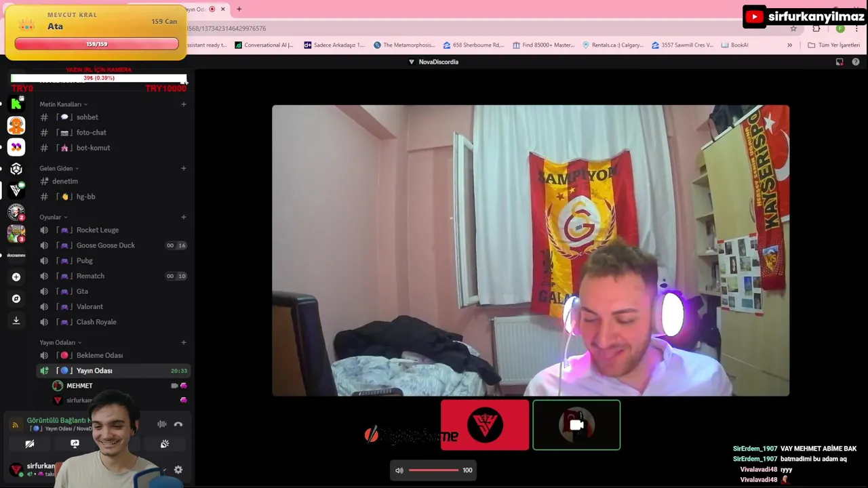Click the pop-out icon beside help

840,62
